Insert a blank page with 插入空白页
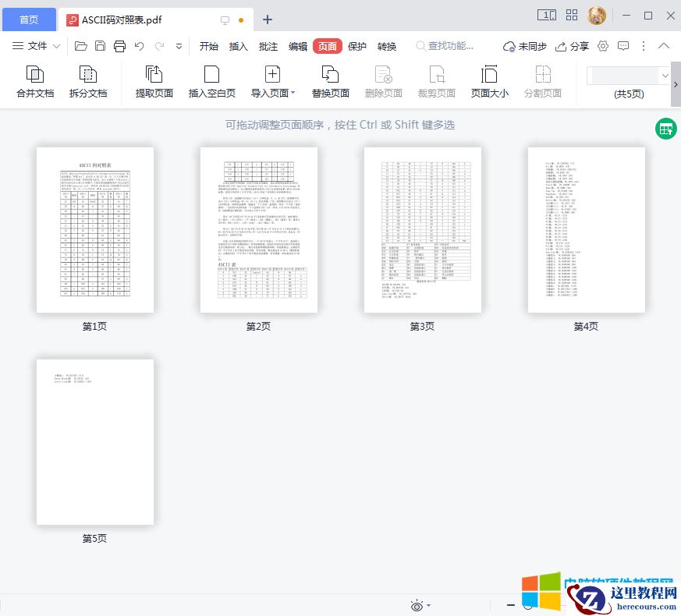The image size is (681, 616). pos(211,82)
